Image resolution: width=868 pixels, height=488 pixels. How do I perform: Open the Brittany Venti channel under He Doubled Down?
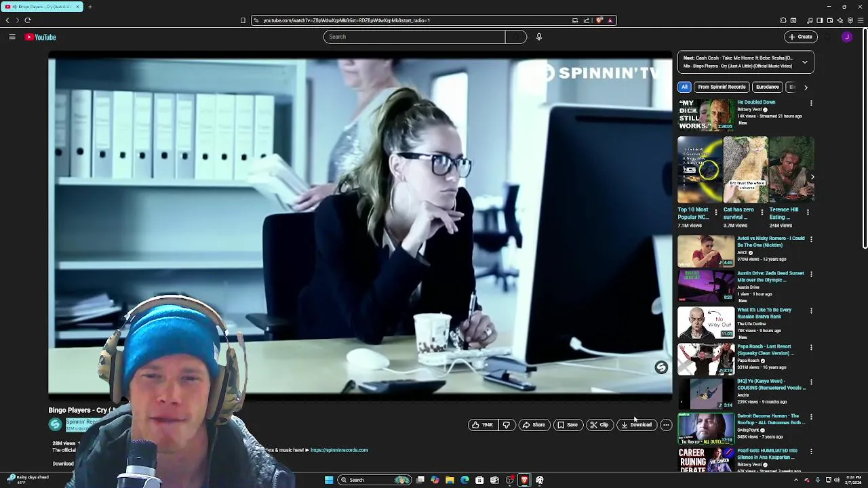(x=749, y=109)
